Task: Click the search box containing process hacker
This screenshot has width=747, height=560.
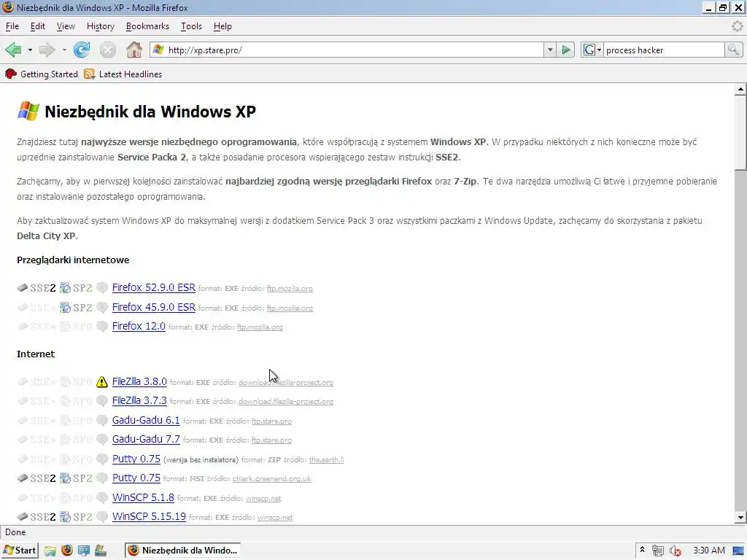Action: tap(664, 50)
